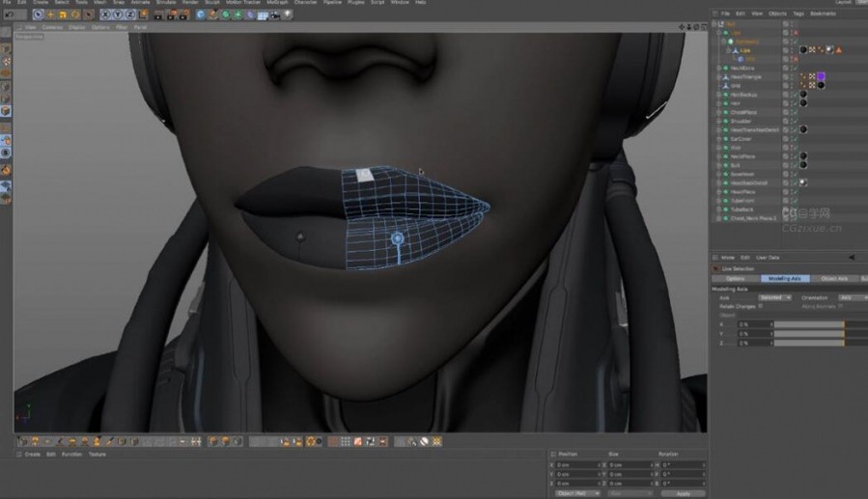
Task: Click the orange triangle tag on Lips
Action: [839, 50]
